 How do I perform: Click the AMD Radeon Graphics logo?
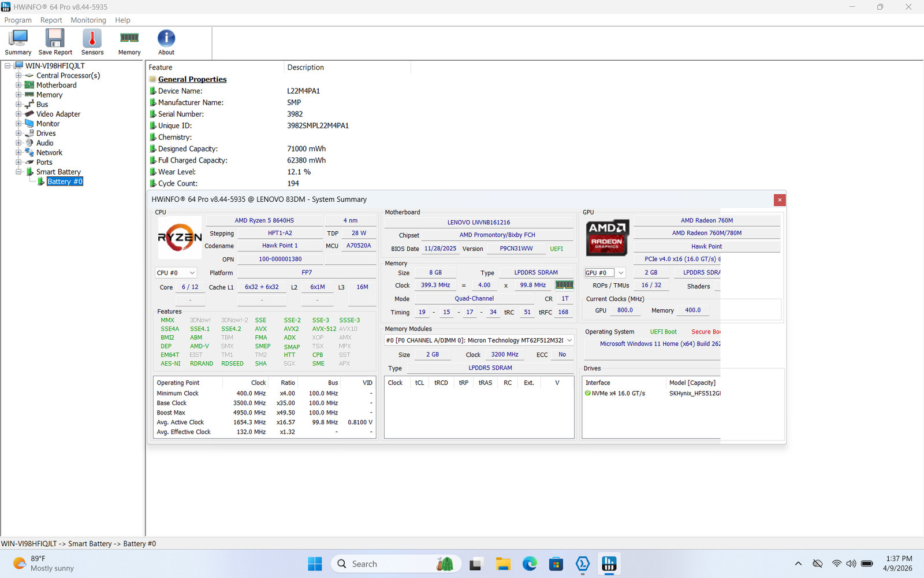(x=607, y=238)
